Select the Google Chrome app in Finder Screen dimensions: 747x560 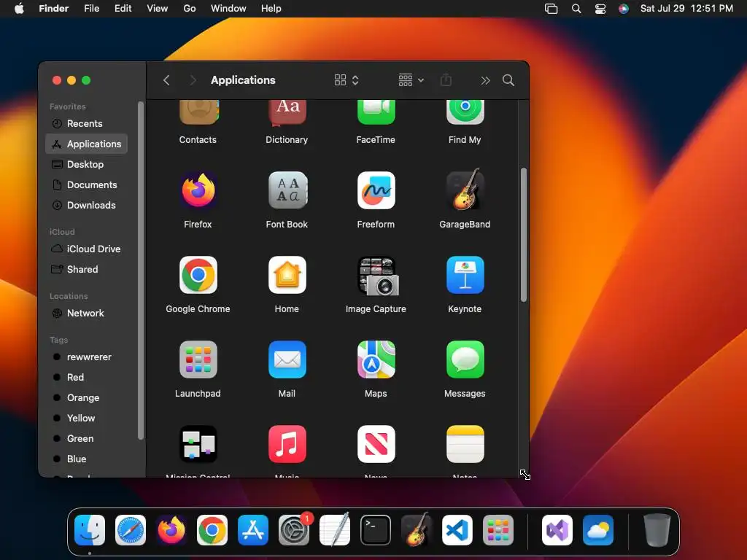click(198, 275)
